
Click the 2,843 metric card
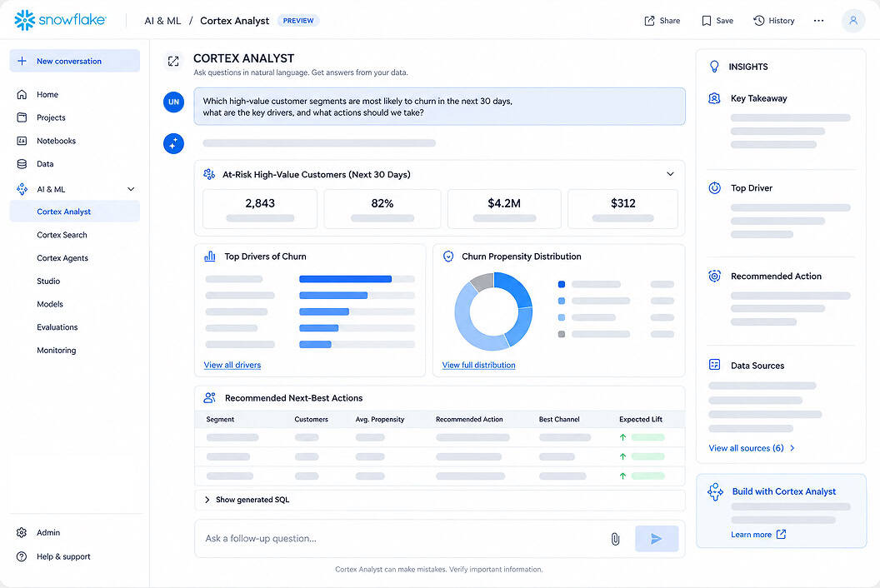click(260, 209)
